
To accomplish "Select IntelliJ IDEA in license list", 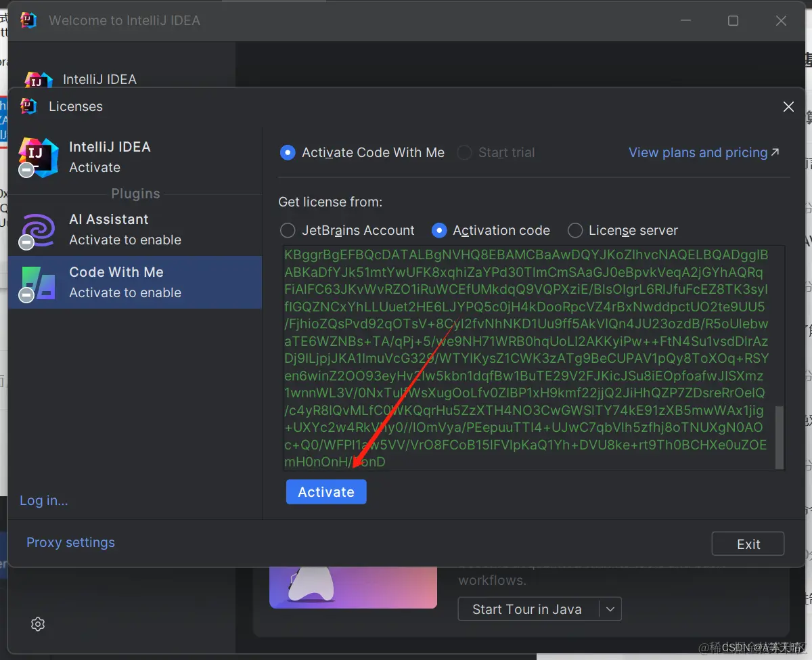I will click(x=135, y=157).
